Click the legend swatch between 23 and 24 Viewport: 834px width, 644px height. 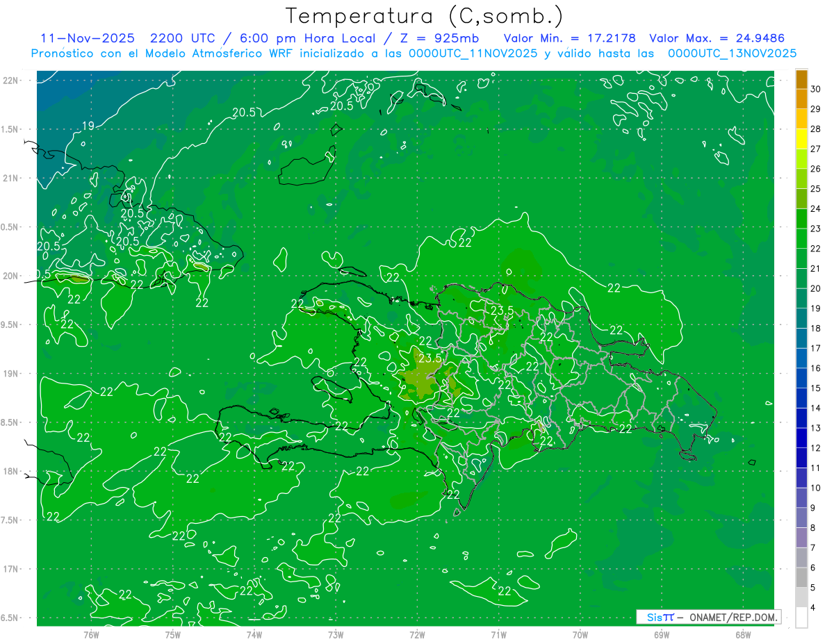tap(801, 219)
